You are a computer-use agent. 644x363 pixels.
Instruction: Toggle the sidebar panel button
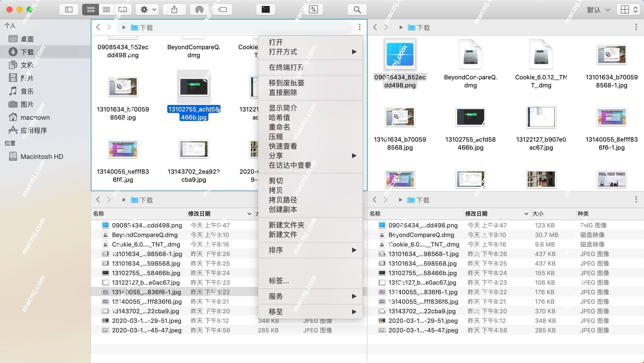pyautogui.click(x=69, y=10)
